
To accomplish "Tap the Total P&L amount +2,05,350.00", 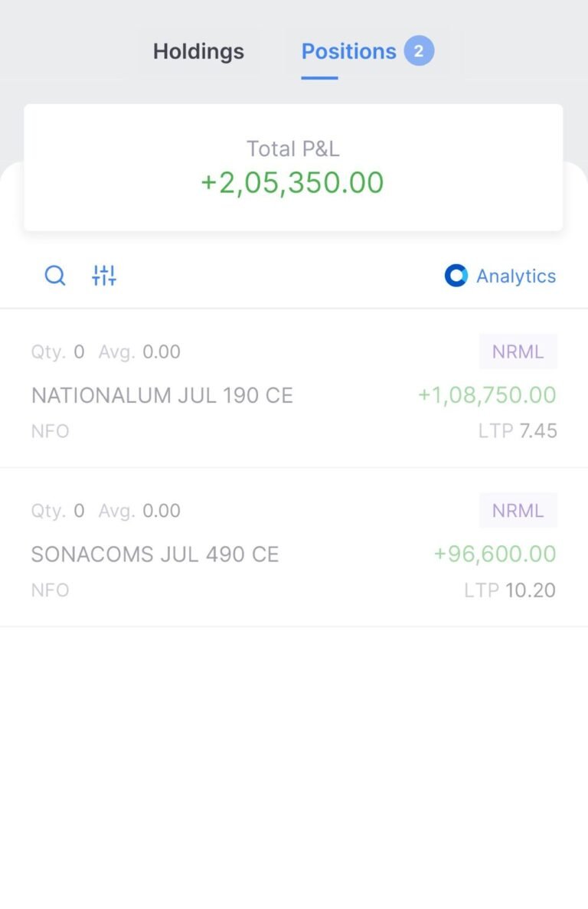I will [x=292, y=182].
